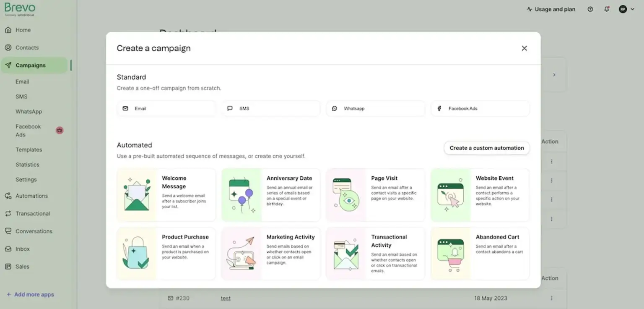Click the Anniversary Date calendar illustration

tap(241, 195)
